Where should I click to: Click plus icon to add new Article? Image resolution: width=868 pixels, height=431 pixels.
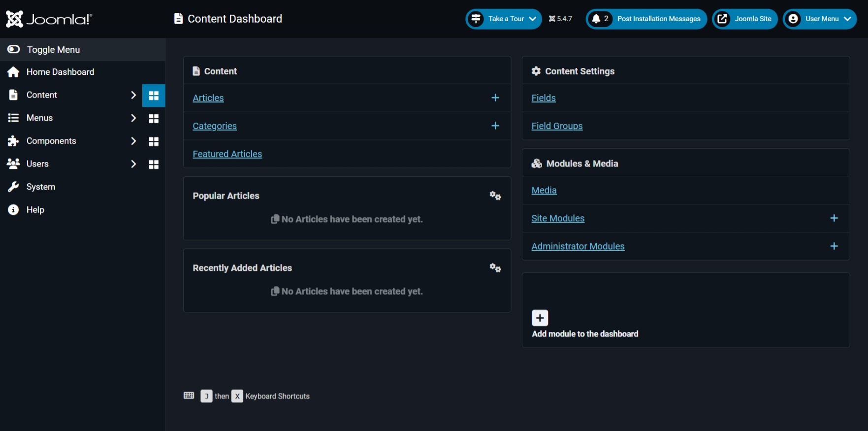pyautogui.click(x=495, y=98)
